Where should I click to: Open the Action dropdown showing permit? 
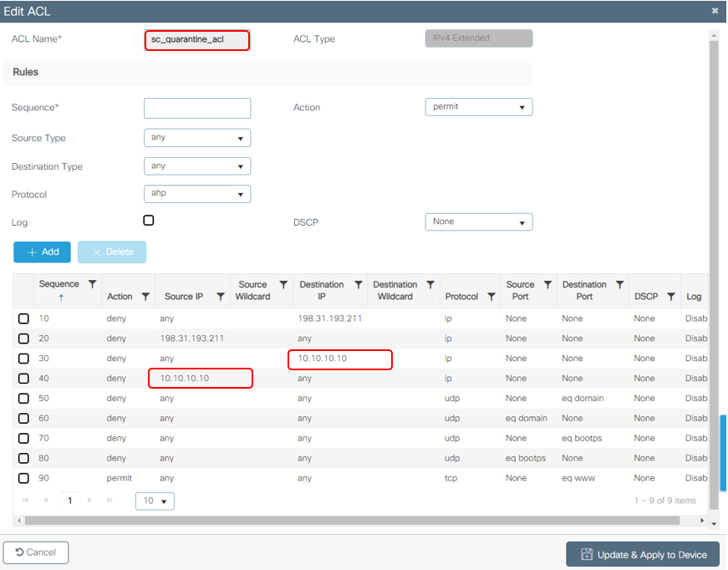[479, 107]
